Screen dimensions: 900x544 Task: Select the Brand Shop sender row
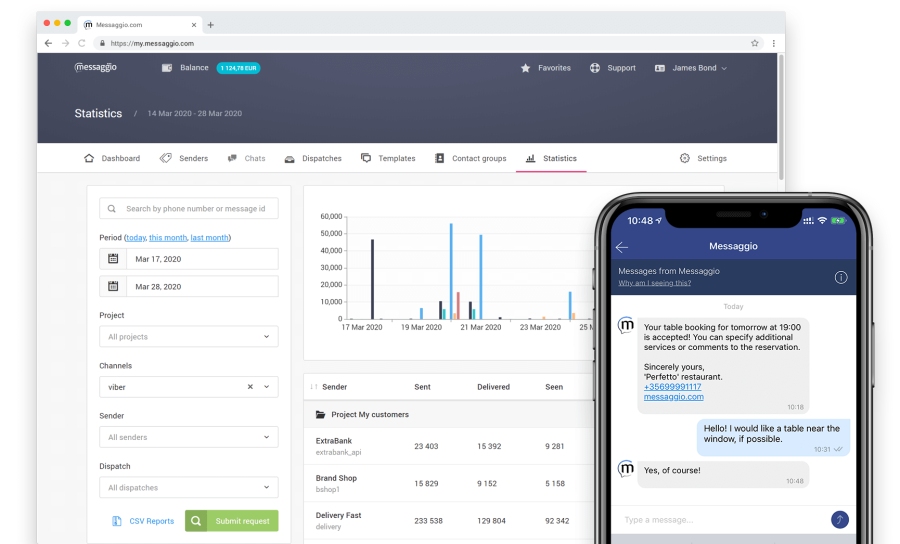coord(448,483)
